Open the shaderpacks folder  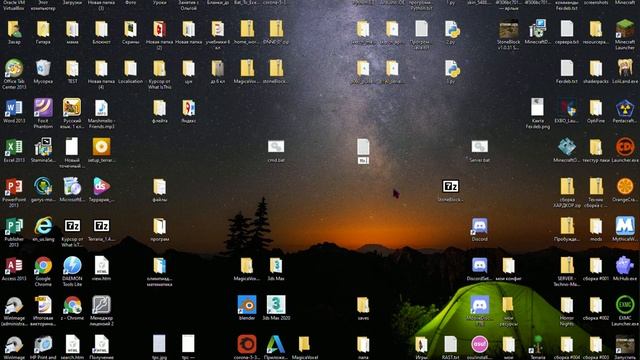click(596, 69)
